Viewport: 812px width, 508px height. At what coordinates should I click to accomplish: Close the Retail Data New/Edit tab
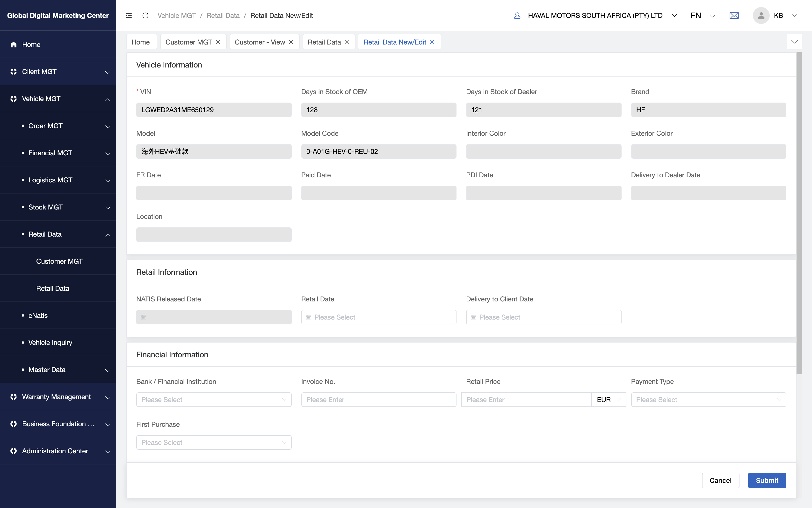[432, 42]
